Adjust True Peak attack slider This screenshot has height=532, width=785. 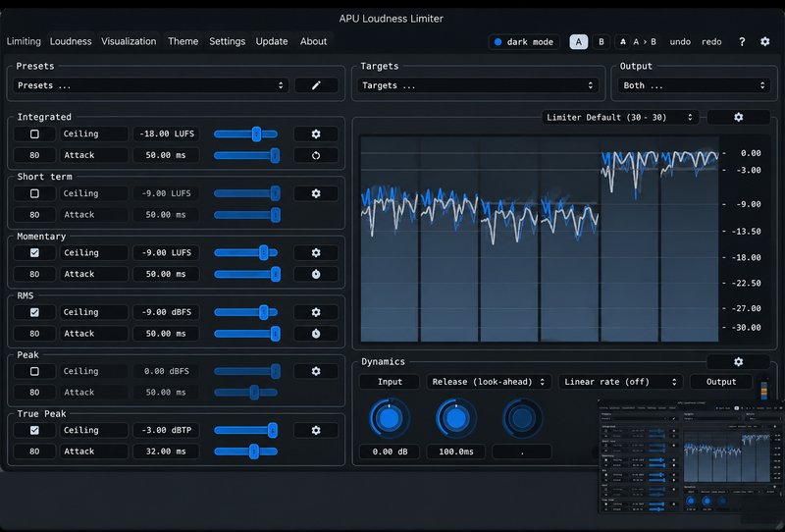(246, 452)
